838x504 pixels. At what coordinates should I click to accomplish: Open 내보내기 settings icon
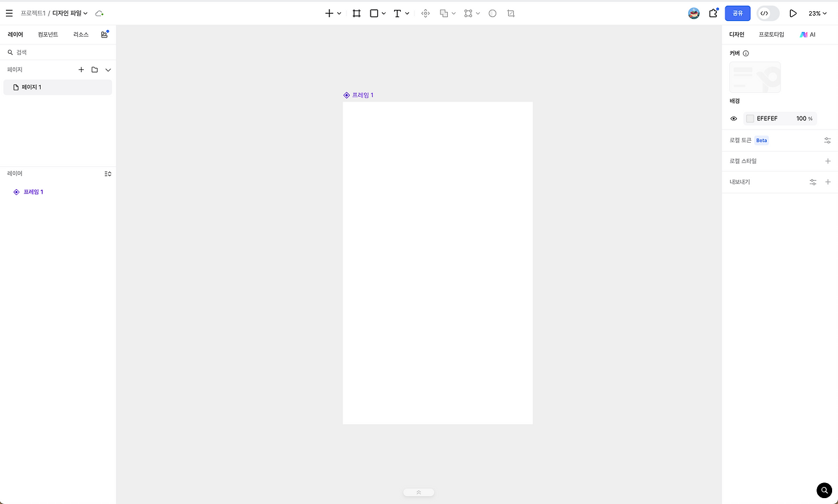coord(813,182)
